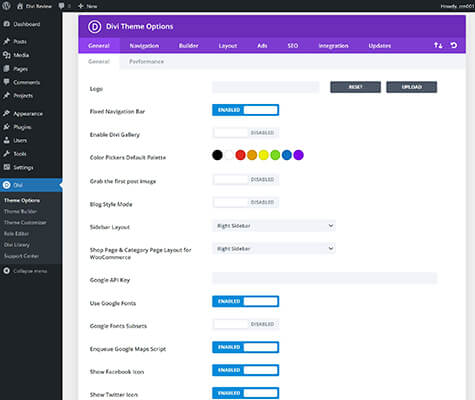The image size is (475, 400).
Task: Open Role Editor submenu link
Action: (x=16, y=234)
